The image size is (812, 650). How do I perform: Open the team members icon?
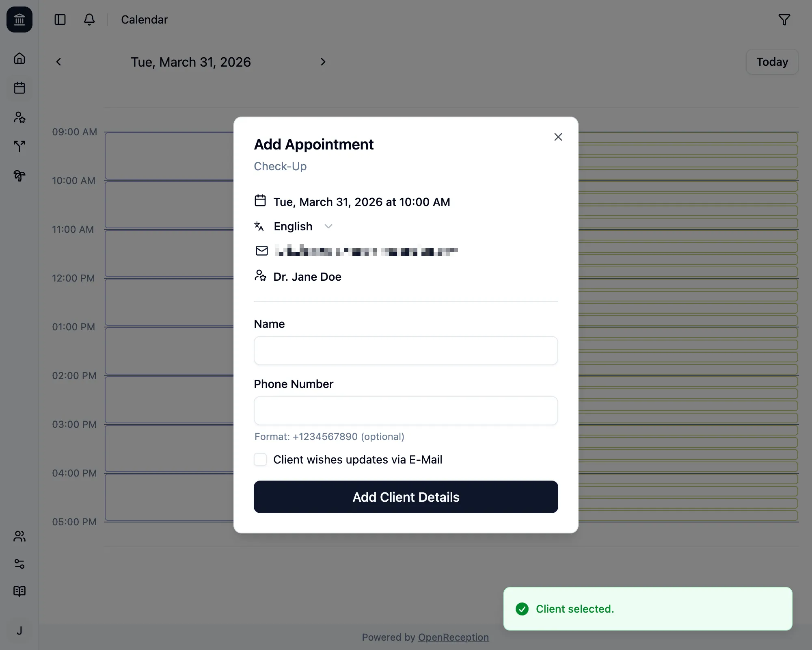point(19,537)
